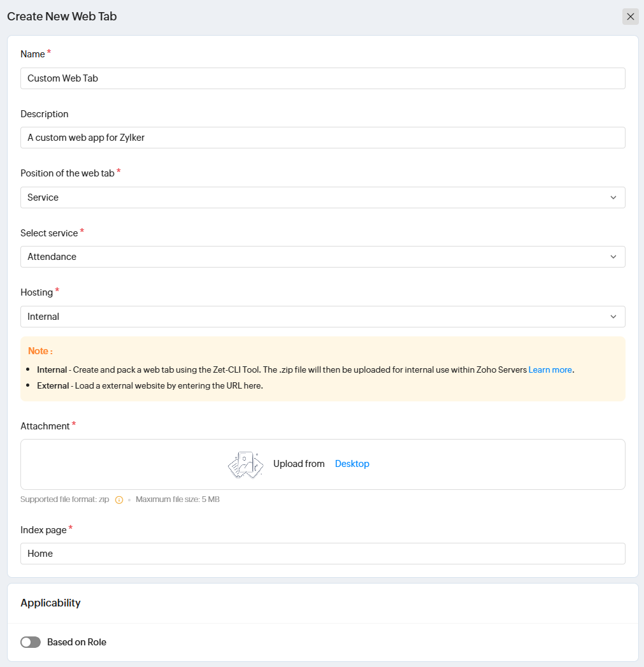Click the Attachment field label
This screenshot has height=667, width=644.
coord(45,426)
